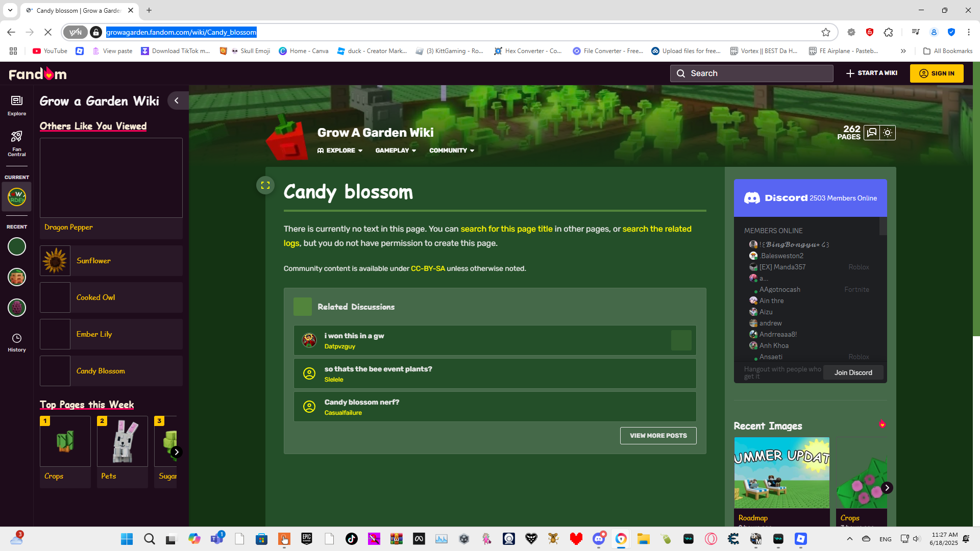Open Chrome profile avatar icon
Image resolution: width=980 pixels, height=551 pixels.
tap(934, 32)
